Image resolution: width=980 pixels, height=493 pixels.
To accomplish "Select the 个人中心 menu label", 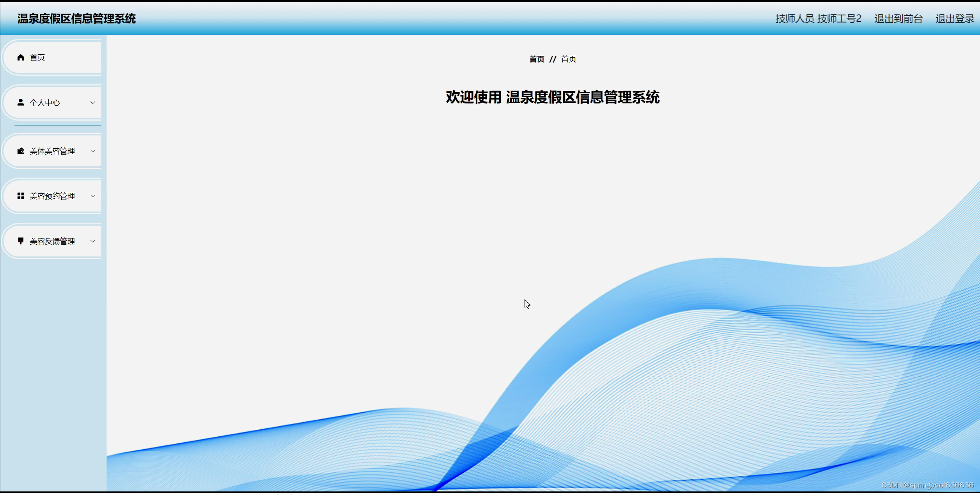I will (x=45, y=103).
